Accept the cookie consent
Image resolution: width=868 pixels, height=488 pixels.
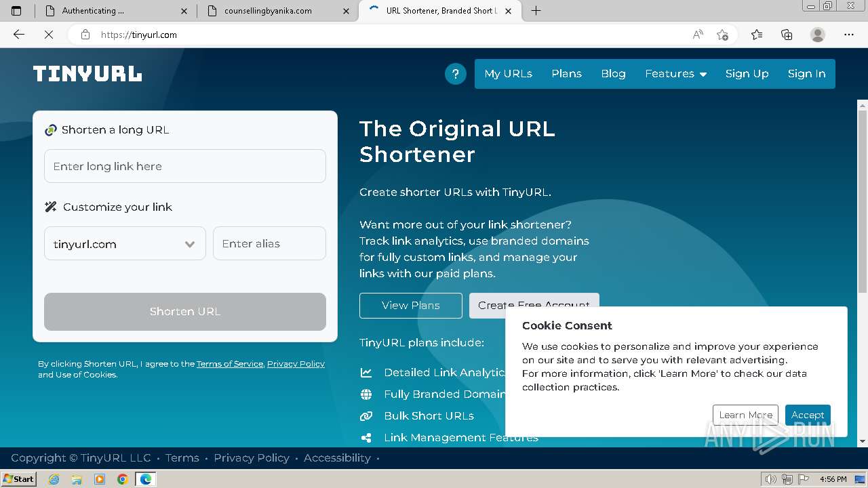(808, 415)
